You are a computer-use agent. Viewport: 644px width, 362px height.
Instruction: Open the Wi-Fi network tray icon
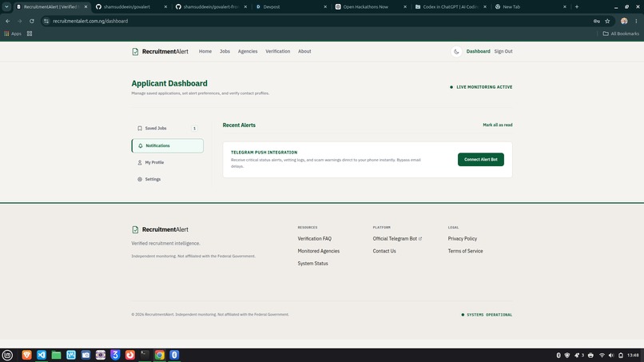(602, 356)
